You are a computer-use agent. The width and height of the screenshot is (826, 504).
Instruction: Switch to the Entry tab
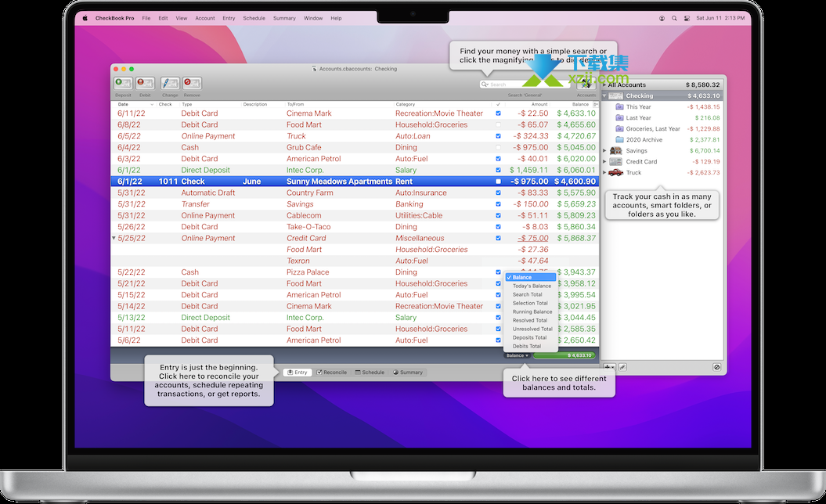tap(298, 373)
